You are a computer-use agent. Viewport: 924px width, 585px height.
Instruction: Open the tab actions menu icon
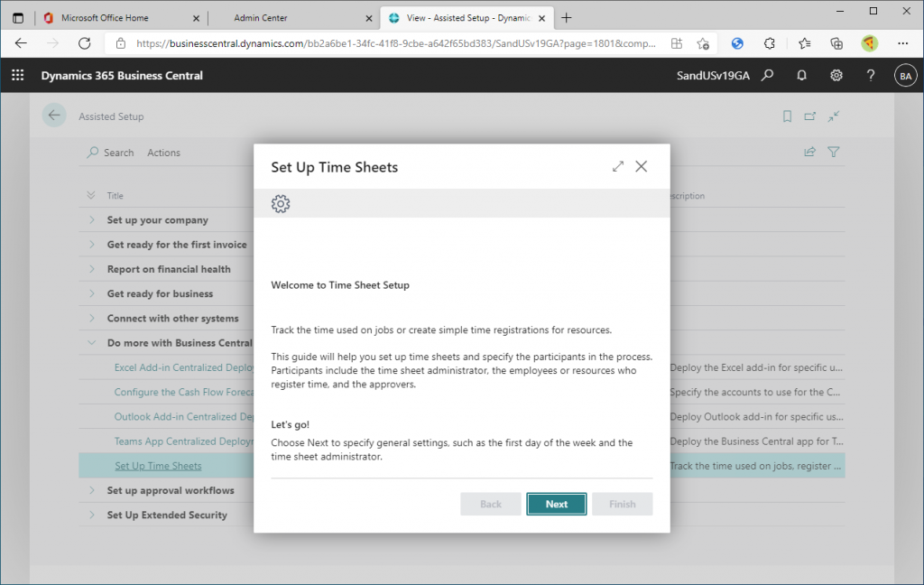tap(18, 18)
